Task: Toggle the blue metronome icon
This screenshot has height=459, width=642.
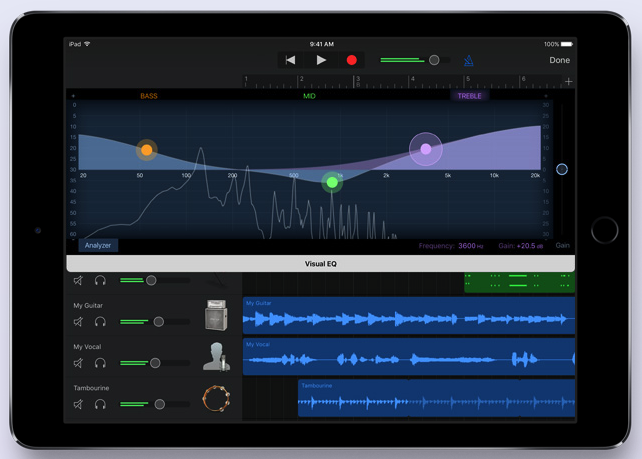Action: pyautogui.click(x=468, y=60)
